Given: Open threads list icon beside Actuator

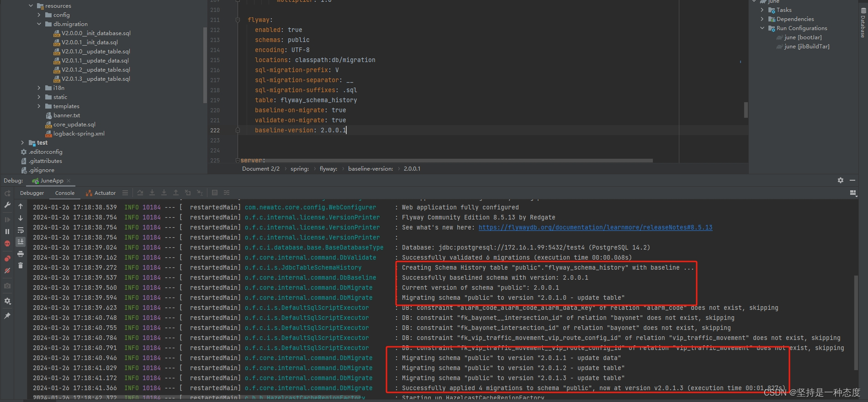Looking at the screenshot, I should click(x=125, y=193).
